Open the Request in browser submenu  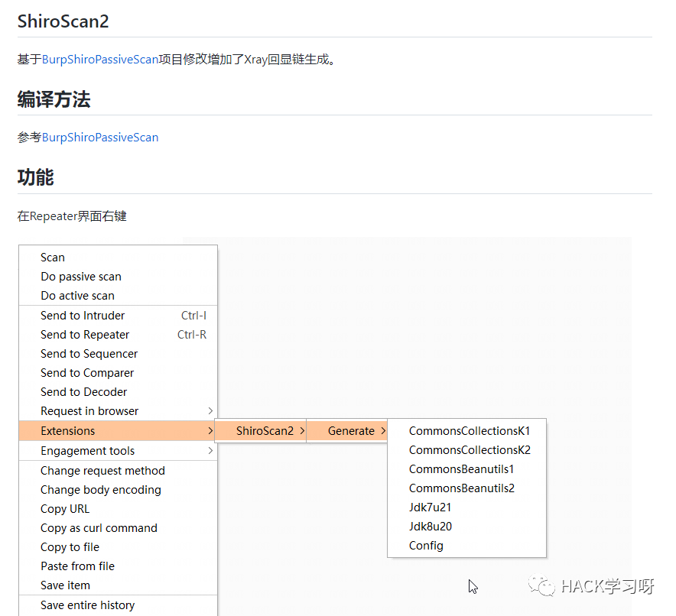pyautogui.click(x=118, y=411)
